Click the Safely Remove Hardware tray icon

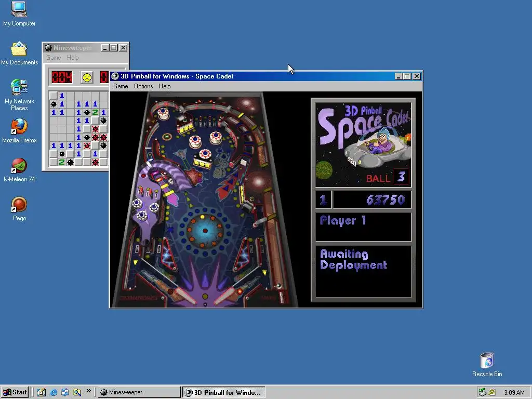pos(483,392)
